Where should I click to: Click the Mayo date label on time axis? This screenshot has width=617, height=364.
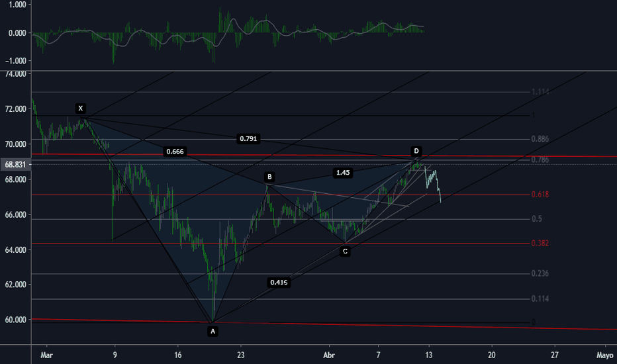click(605, 355)
